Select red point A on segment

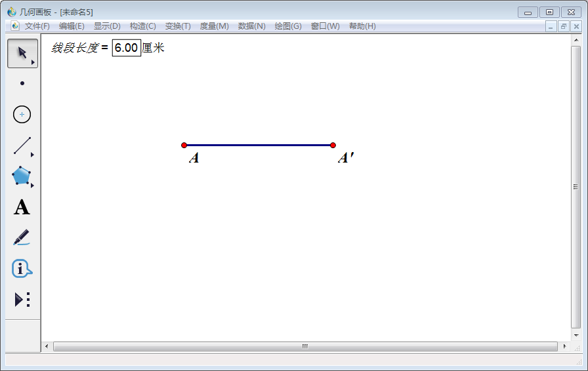coord(184,146)
